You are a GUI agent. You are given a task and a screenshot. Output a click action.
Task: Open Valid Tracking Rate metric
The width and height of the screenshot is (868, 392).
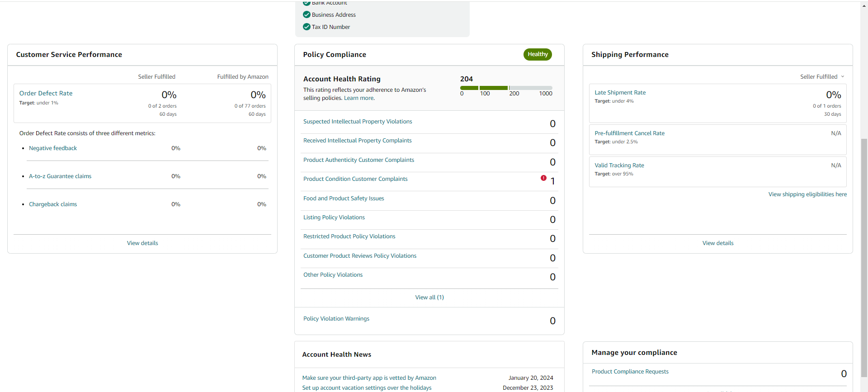[x=619, y=165]
